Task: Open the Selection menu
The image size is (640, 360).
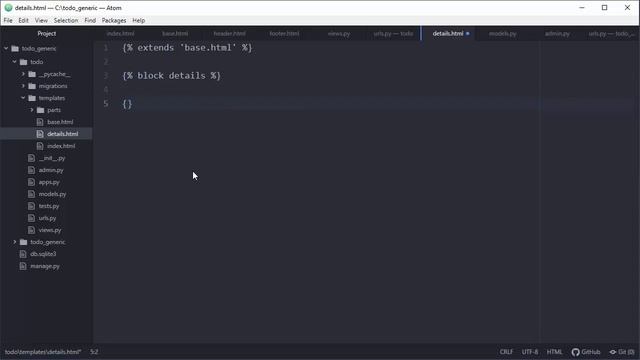Action: pos(66,20)
